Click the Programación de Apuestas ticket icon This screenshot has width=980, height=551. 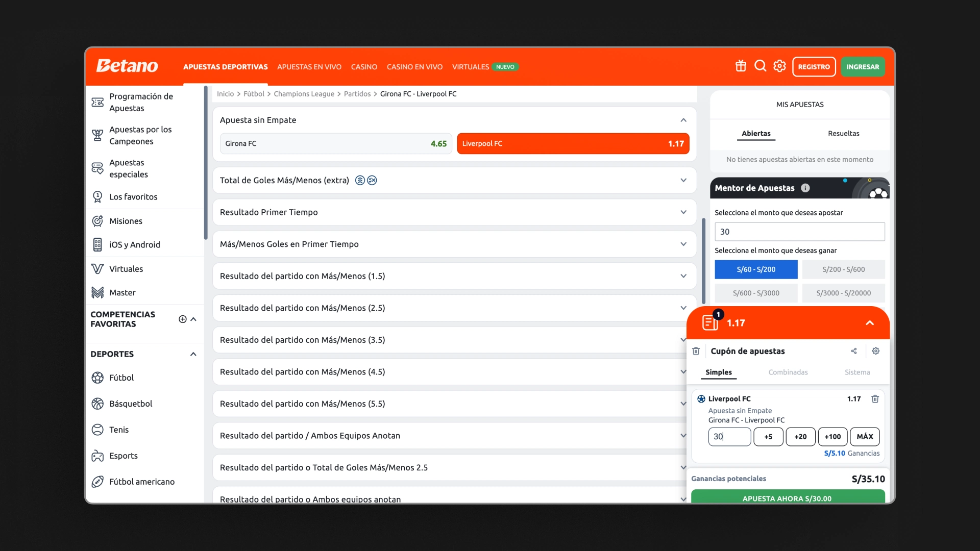97,103
